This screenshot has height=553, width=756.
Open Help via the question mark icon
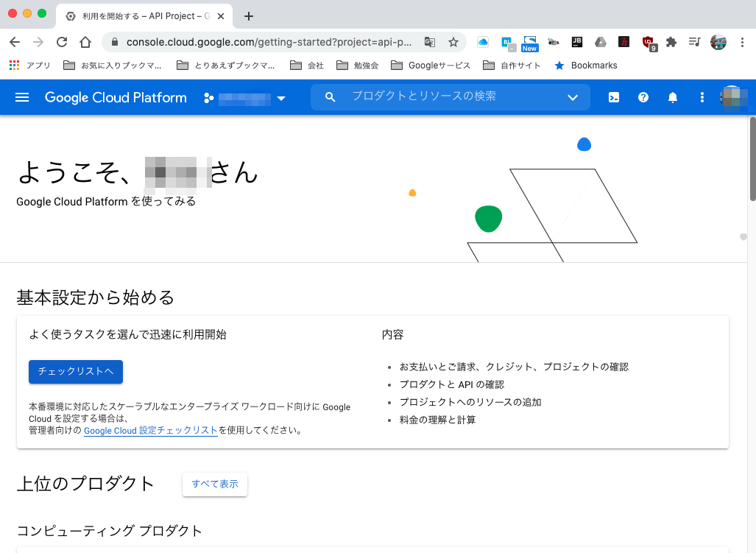643,97
